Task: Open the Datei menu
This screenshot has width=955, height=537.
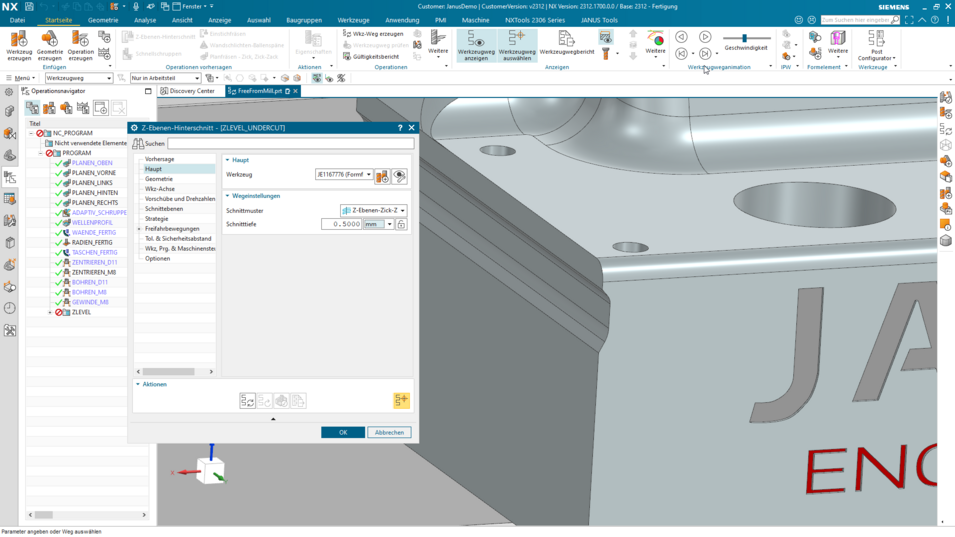Action: pos(17,20)
